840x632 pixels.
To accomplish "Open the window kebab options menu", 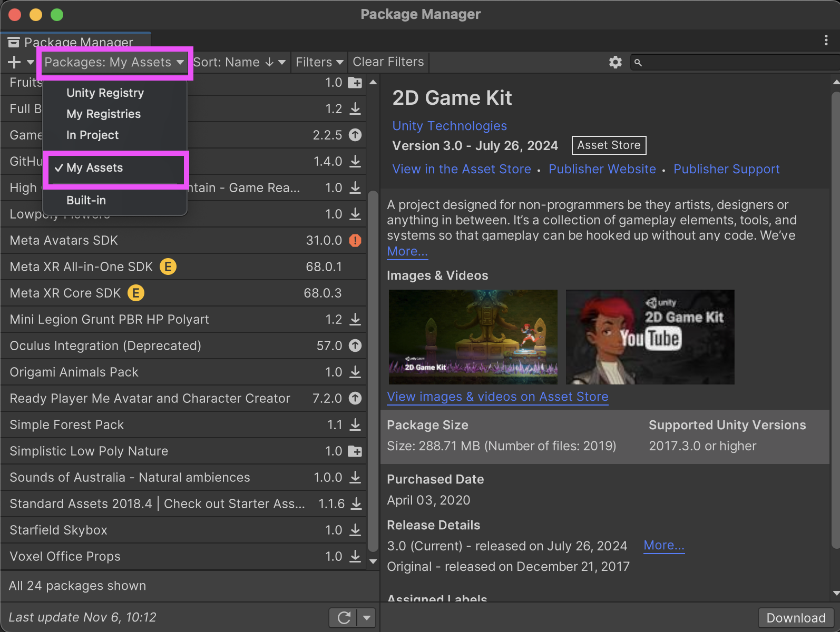I will (826, 41).
